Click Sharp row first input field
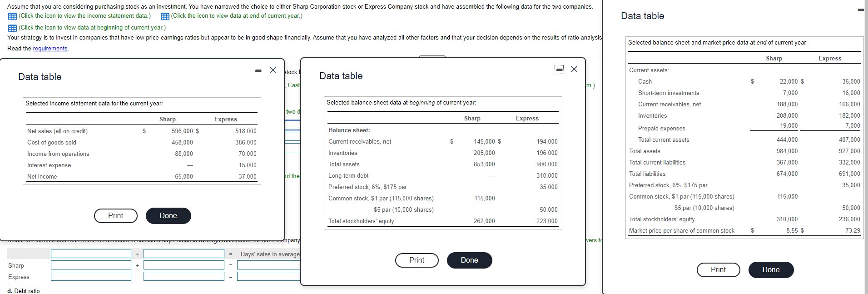 tap(91, 265)
